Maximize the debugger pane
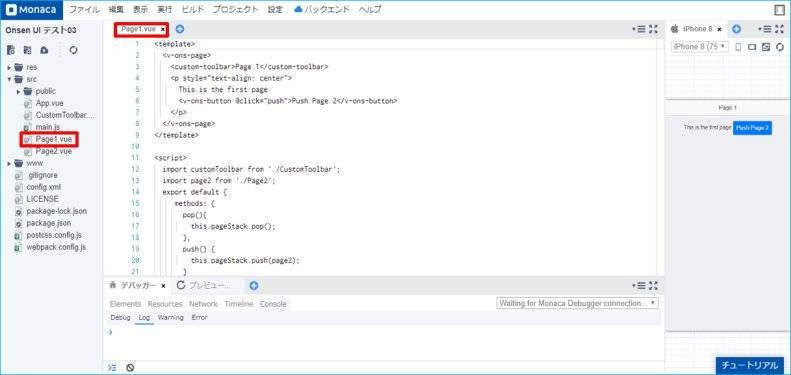 653,286
